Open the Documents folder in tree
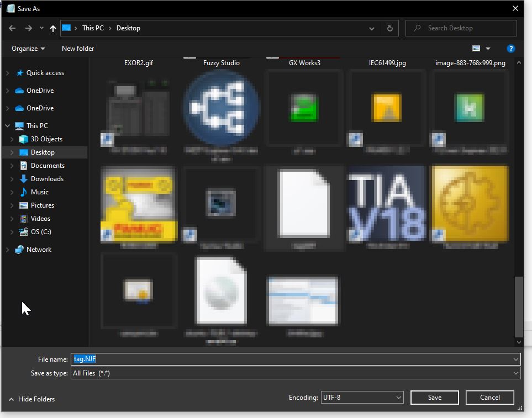The image size is (532, 418). (48, 166)
